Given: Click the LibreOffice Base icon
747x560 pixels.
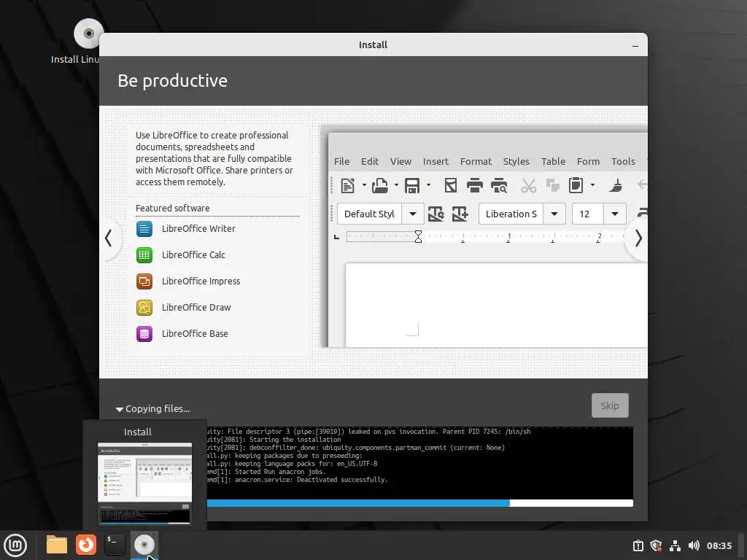Looking at the screenshot, I should click(144, 334).
